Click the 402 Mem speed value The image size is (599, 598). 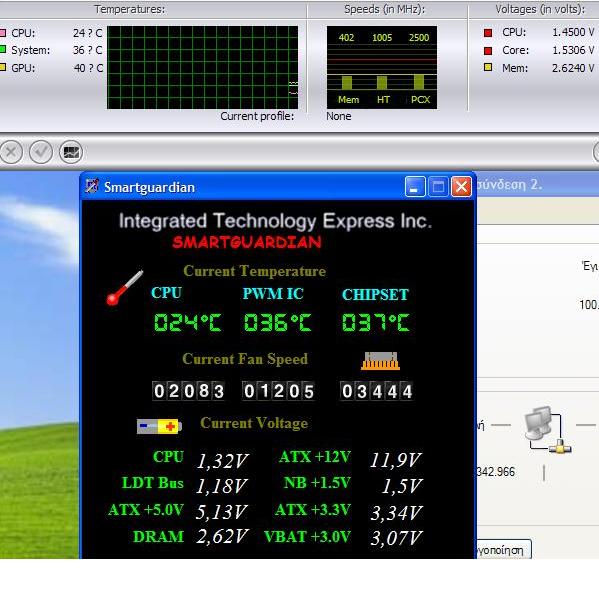click(x=346, y=37)
